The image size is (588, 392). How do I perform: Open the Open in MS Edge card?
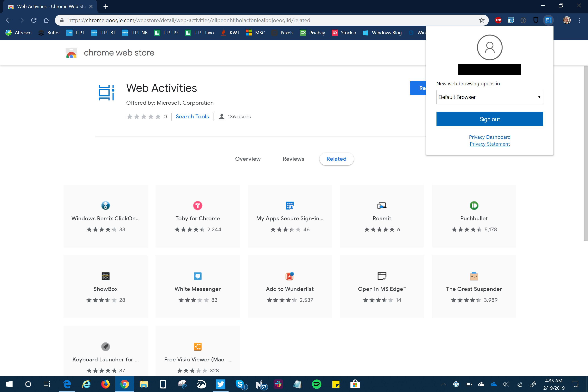pos(382,287)
